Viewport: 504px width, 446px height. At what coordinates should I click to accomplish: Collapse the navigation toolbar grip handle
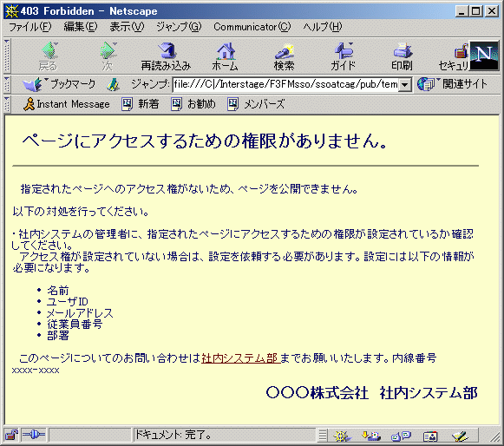point(7,56)
